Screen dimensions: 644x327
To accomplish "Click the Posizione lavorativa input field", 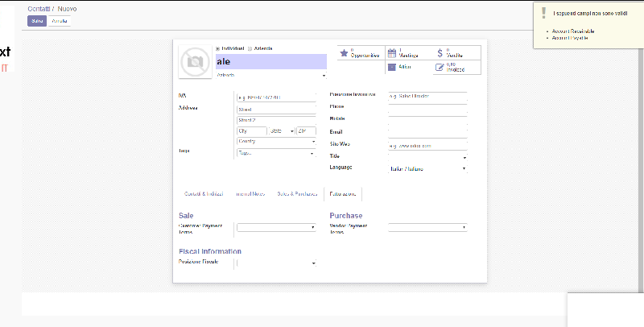I will coord(427,97).
